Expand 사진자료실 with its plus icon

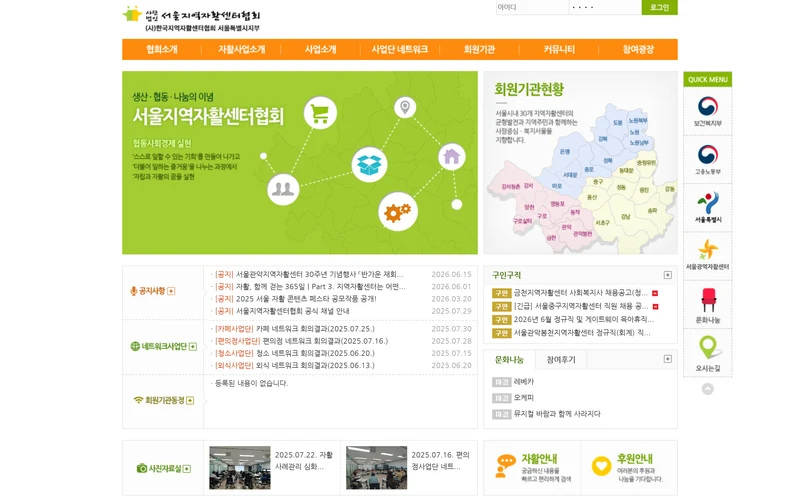(187, 468)
